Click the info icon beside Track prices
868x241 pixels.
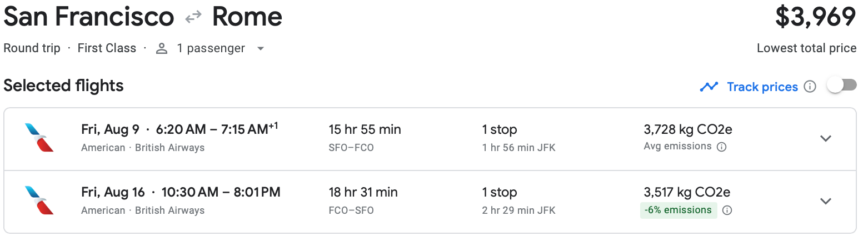pos(810,87)
